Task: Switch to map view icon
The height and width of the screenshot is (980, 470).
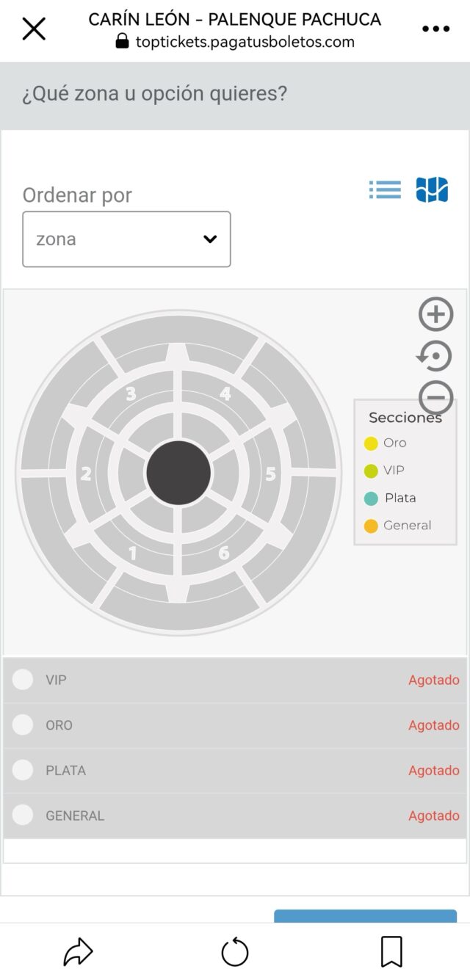Action: click(x=432, y=190)
